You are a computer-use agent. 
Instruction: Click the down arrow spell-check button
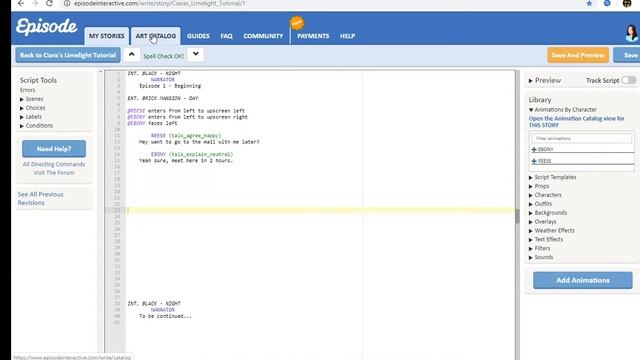(x=196, y=54)
